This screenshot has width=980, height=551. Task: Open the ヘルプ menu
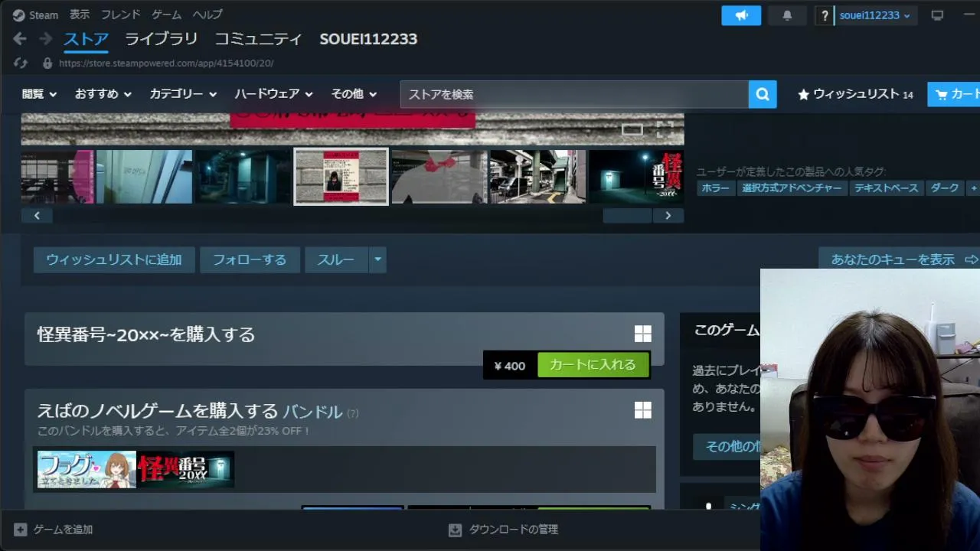(x=207, y=15)
